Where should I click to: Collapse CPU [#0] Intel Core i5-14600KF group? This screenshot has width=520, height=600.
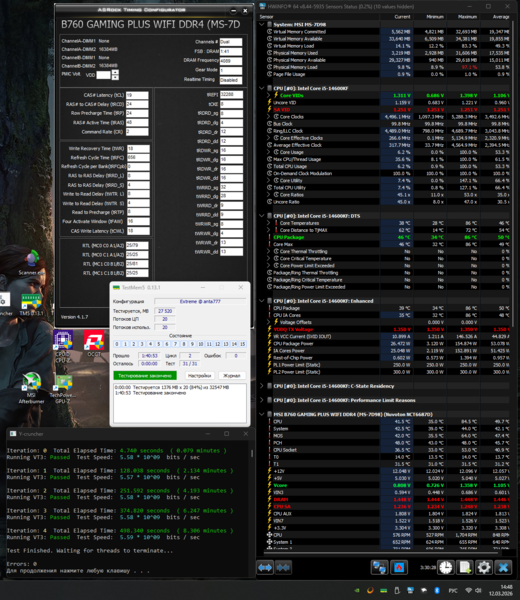(262, 88)
